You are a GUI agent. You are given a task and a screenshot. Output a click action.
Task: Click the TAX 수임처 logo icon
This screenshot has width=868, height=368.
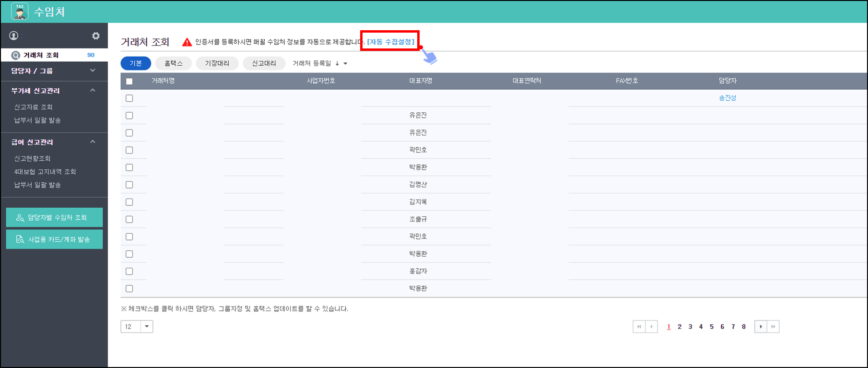coord(20,12)
